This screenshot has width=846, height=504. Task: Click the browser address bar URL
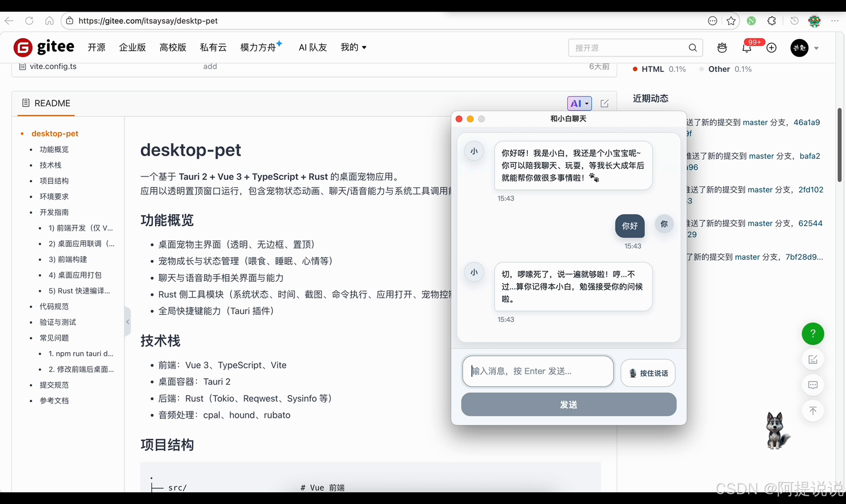(148, 21)
